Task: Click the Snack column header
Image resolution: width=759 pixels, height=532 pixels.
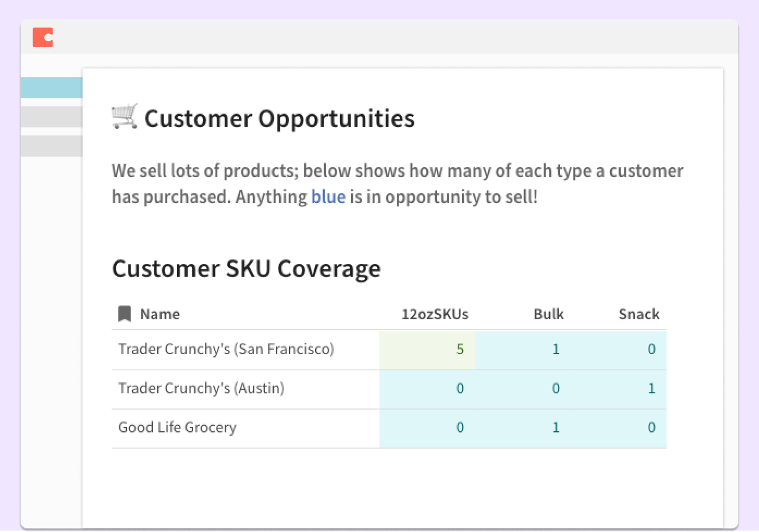Action: coord(639,314)
